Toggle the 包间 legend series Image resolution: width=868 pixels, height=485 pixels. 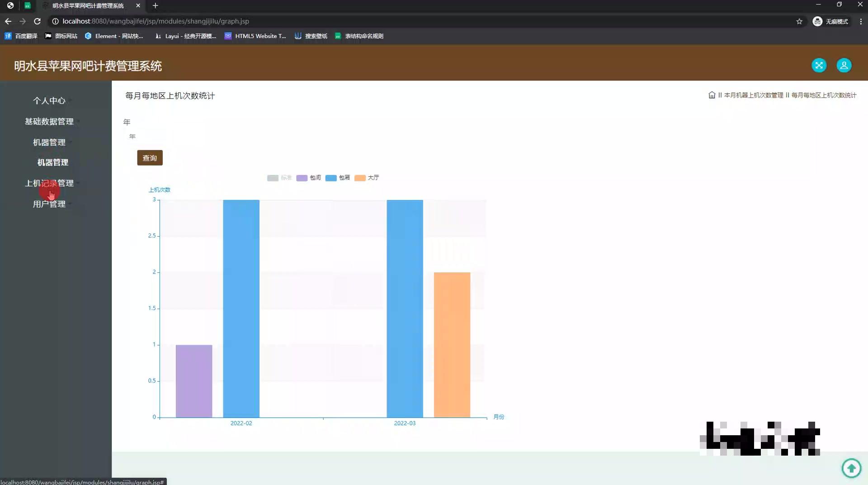point(309,178)
